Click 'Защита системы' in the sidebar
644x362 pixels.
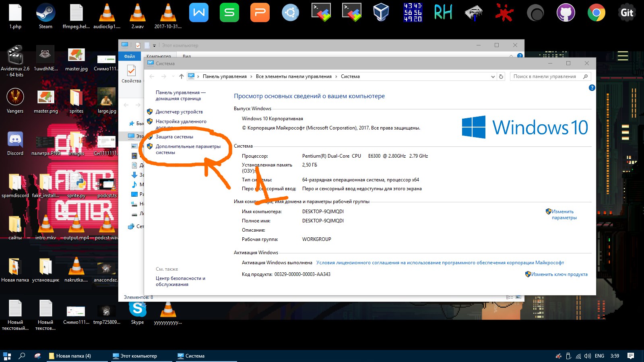174,137
